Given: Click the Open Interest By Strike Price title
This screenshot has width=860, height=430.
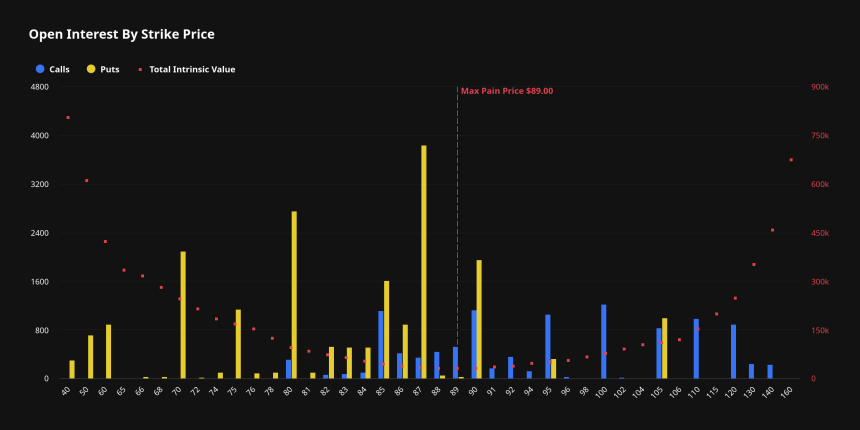Looking at the screenshot, I should pos(122,35).
